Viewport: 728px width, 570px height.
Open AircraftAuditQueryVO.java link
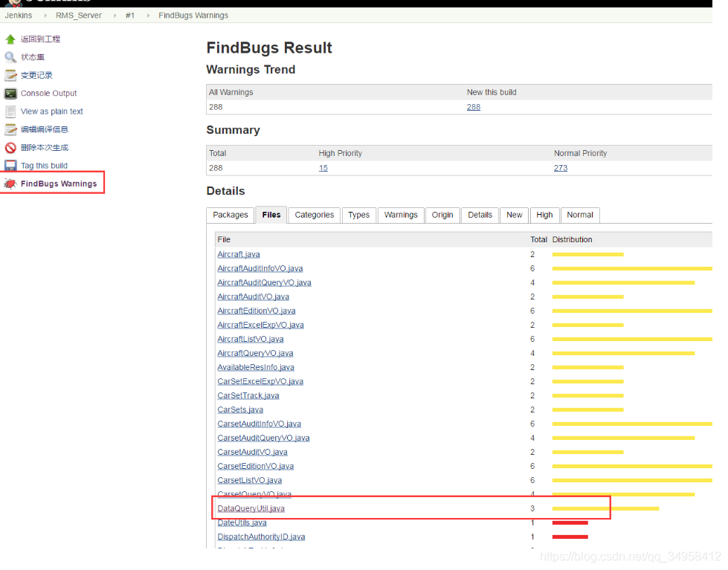(x=264, y=282)
